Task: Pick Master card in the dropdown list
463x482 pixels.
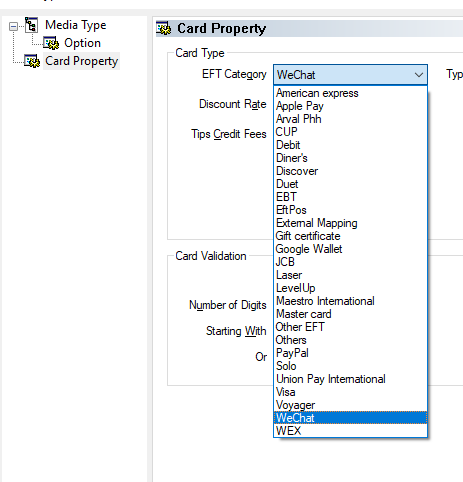Action: coord(350,314)
